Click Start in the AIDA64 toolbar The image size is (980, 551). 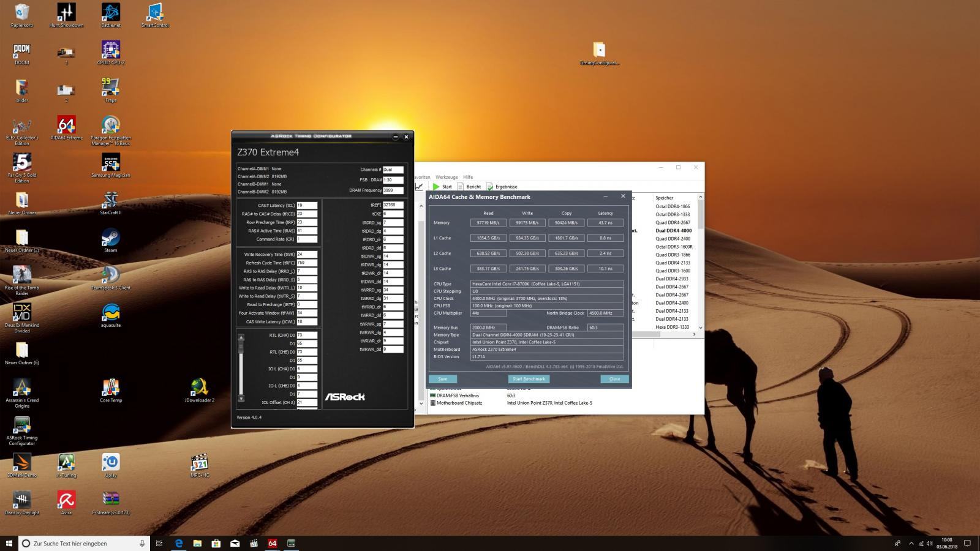point(442,187)
